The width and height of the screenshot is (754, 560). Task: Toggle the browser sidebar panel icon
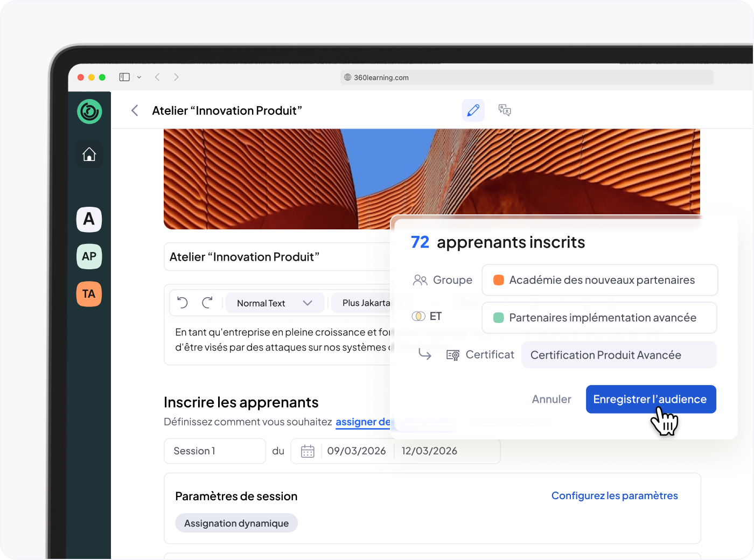point(124,77)
